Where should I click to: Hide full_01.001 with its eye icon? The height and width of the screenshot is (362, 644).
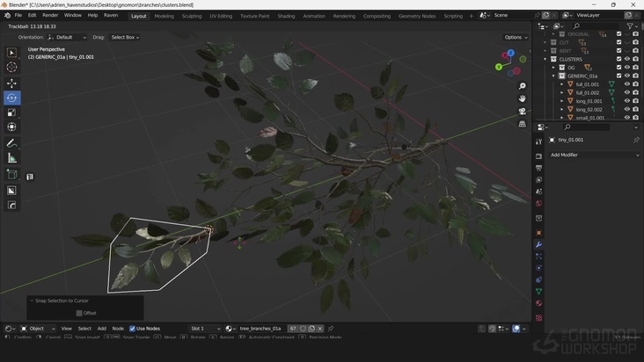627,84
